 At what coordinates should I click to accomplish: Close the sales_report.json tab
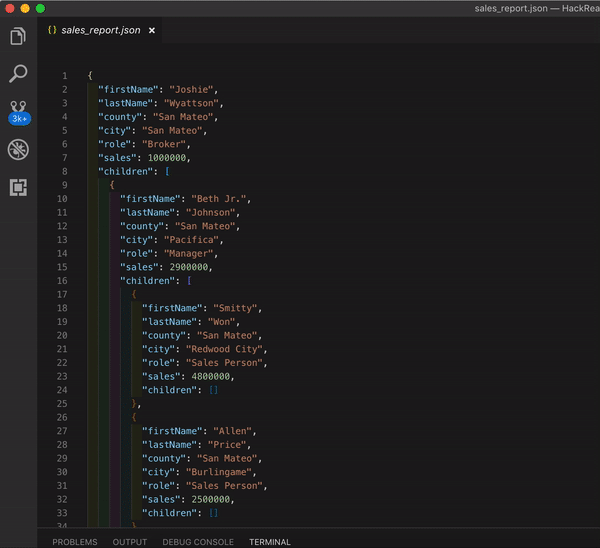(152, 31)
